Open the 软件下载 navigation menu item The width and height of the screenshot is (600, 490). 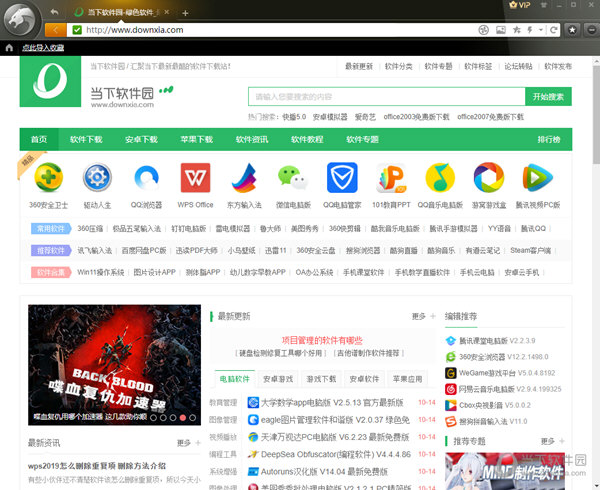(85, 139)
